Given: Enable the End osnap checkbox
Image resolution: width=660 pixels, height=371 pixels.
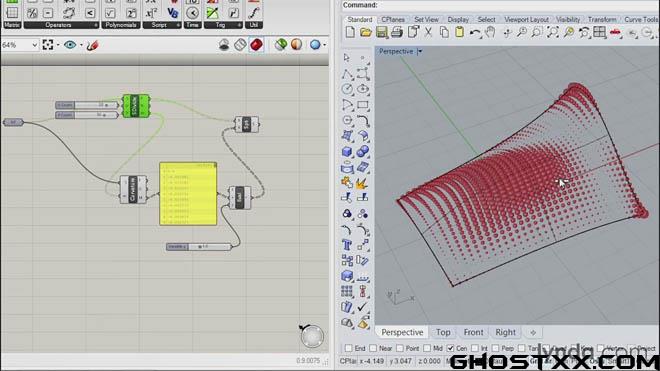Looking at the screenshot, I should pos(349,348).
